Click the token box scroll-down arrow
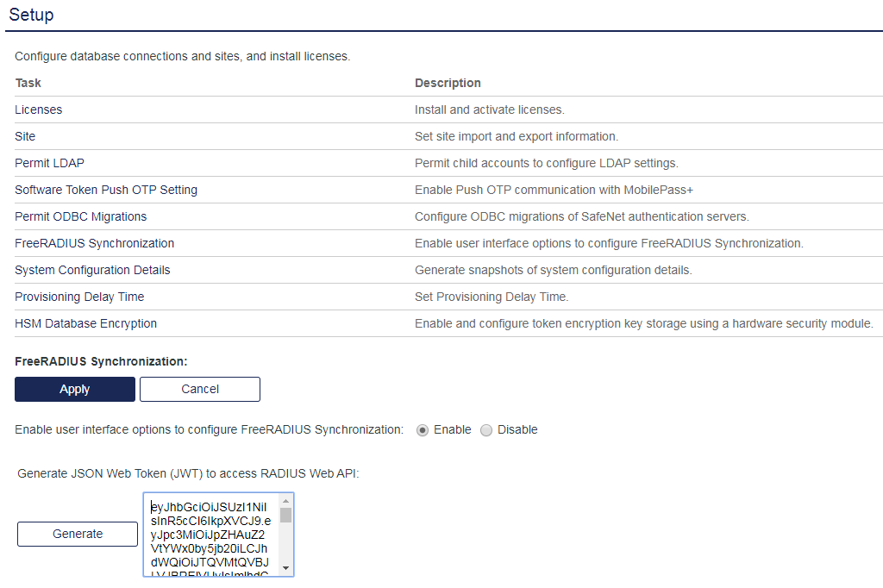883x588 pixels. tap(285, 568)
